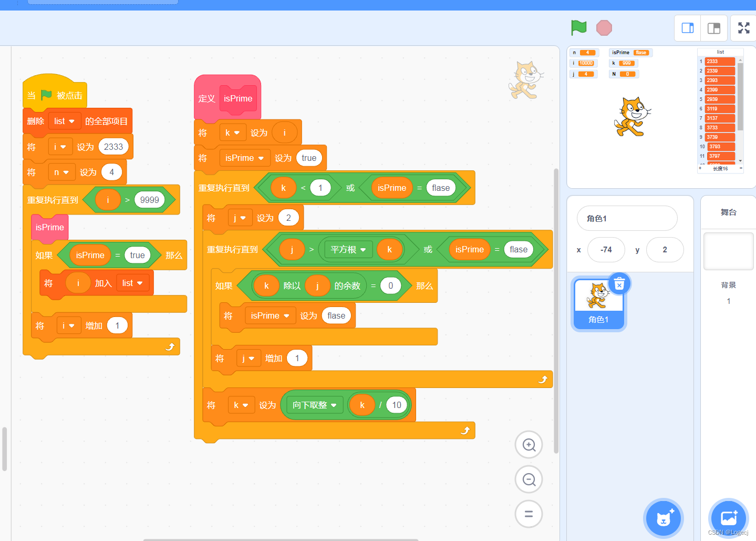Stop the project with the red stop button
Screen dimensions: 756x541
click(604, 28)
